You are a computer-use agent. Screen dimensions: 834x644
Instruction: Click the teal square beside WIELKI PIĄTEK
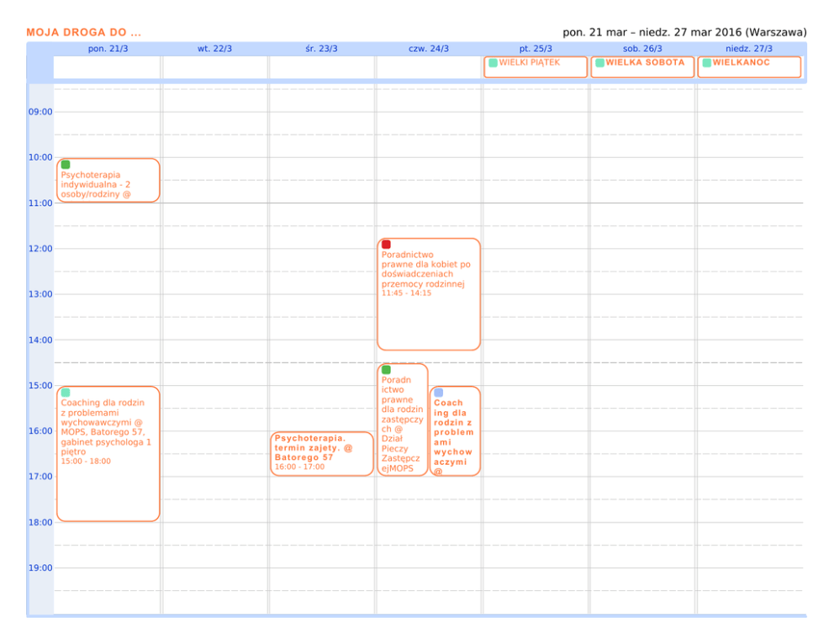(x=493, y=63)
